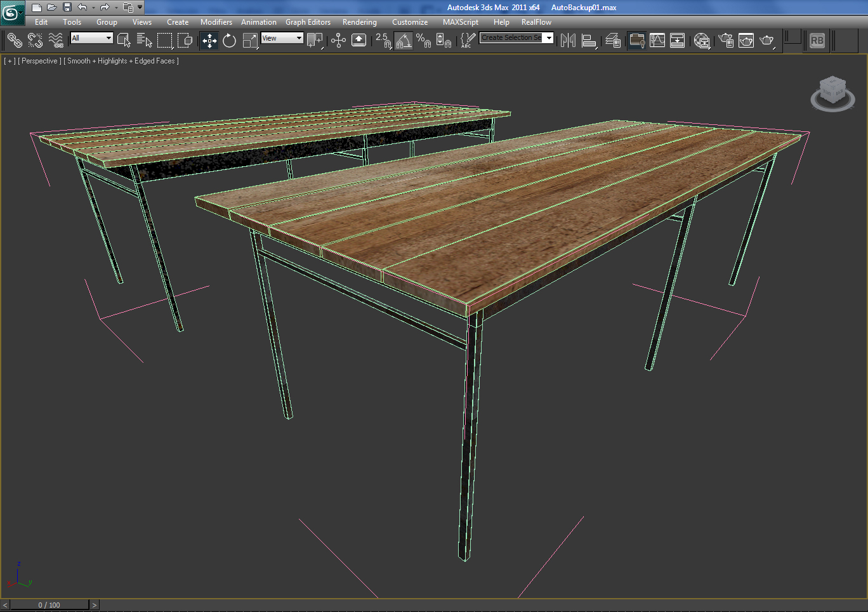The height and width of the screenshot is (612, 868).
Task: Open the Material Editor
Action: 702,41
